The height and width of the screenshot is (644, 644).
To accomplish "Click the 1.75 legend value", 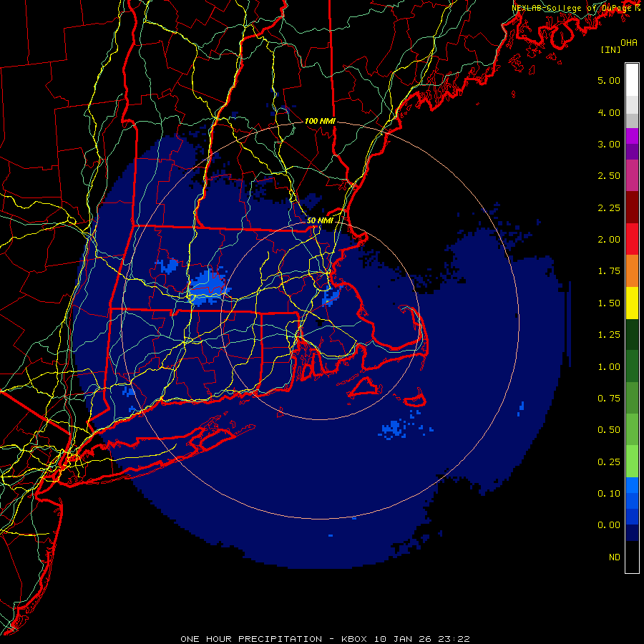I will [x=609, y=271].
